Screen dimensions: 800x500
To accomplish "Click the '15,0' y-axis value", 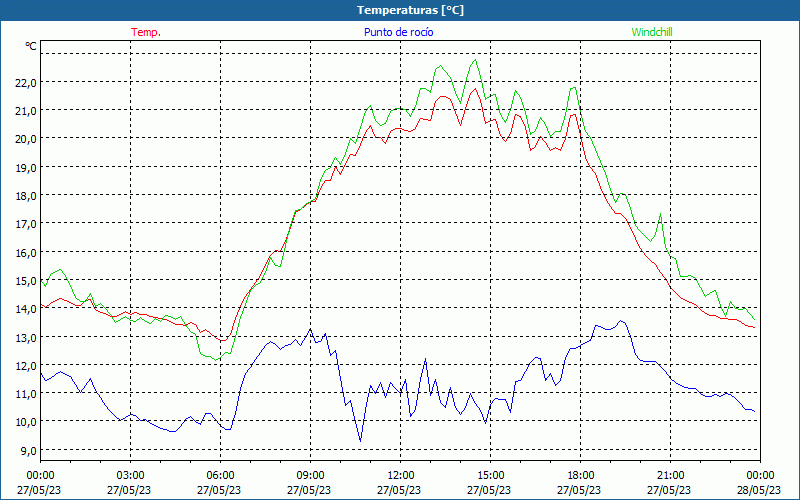I will 25,280.
